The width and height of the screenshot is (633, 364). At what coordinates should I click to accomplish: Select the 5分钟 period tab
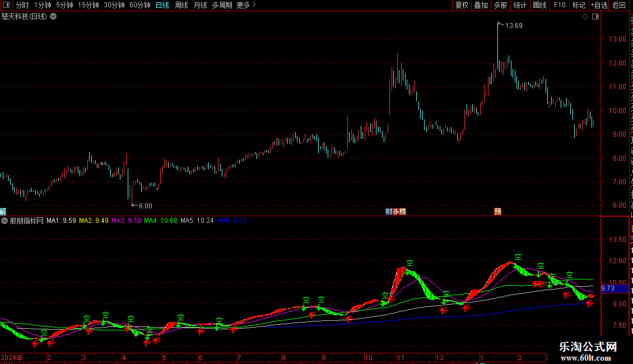tap(64, 5)
